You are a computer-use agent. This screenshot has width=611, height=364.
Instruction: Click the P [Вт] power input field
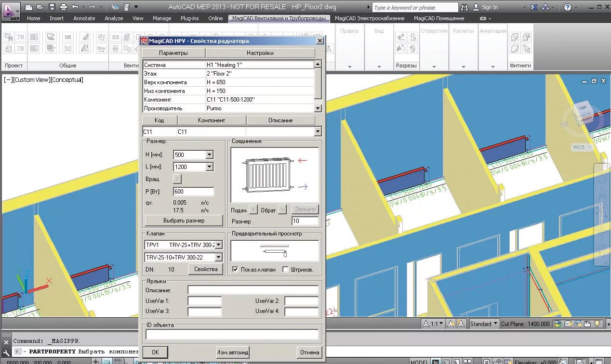point(193,192)
